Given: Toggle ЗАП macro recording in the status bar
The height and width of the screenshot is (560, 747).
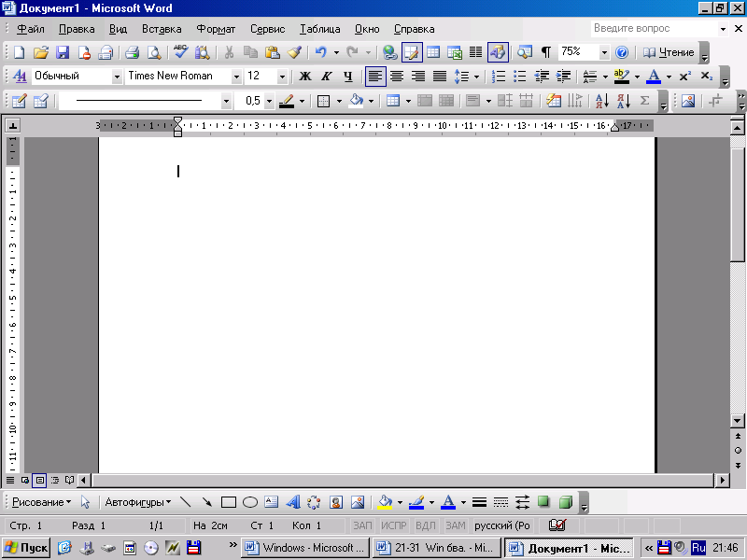Looking at the screenshot, I should point(362,525).
